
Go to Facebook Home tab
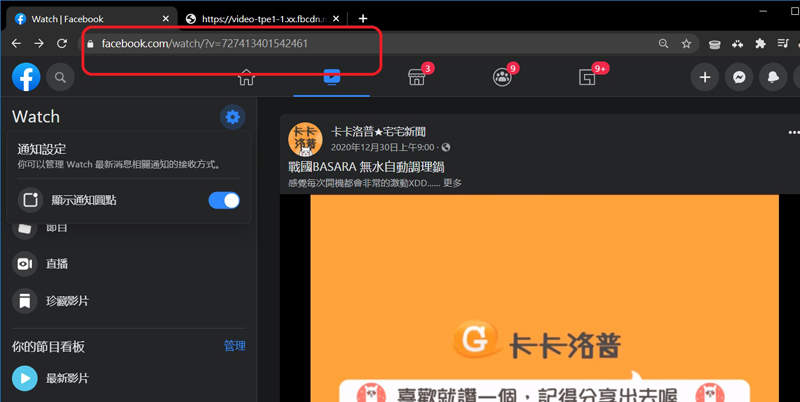pos(246,77)
